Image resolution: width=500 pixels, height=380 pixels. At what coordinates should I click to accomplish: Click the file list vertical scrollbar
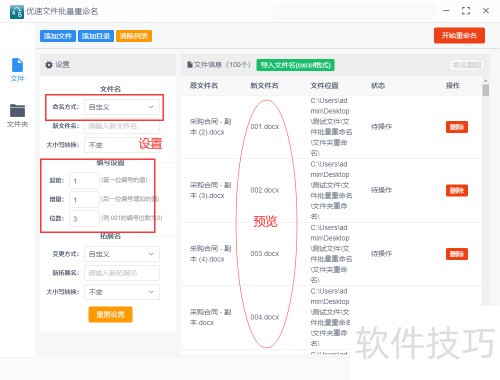(x=486, y=90)
